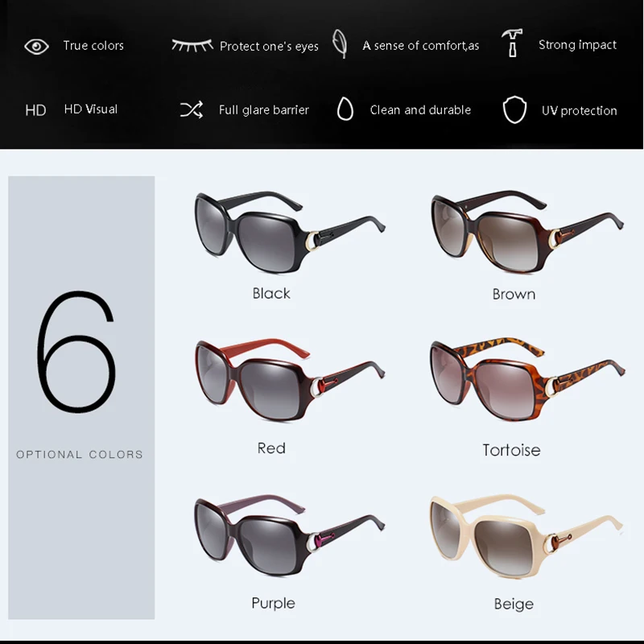
Task: Click the water drop Clean and durable icon
Action: (345, 109)
